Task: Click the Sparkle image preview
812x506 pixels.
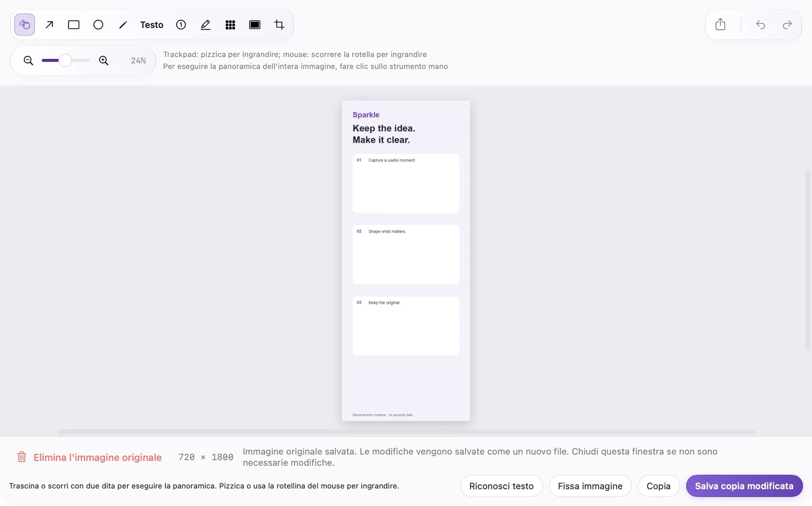Action: (406, 261)
